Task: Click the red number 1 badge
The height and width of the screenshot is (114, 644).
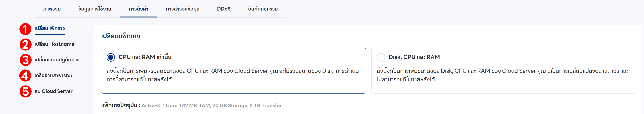Action: 25,29
